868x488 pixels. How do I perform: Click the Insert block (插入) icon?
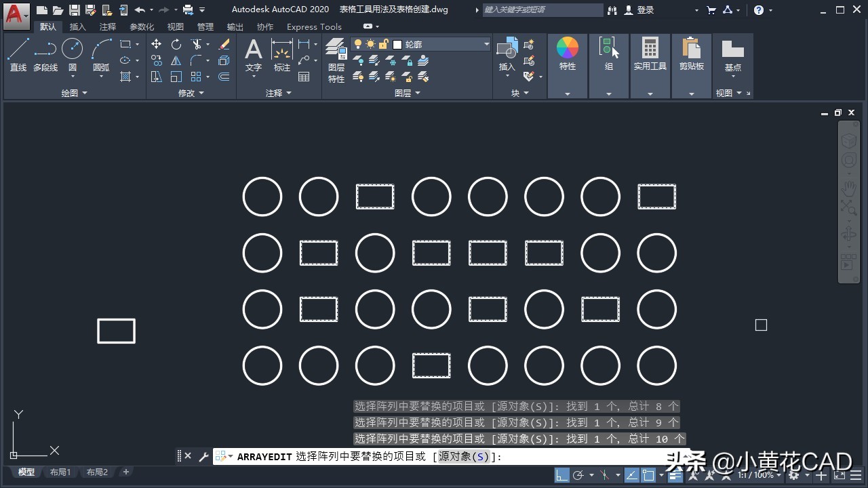pos(507,54)
